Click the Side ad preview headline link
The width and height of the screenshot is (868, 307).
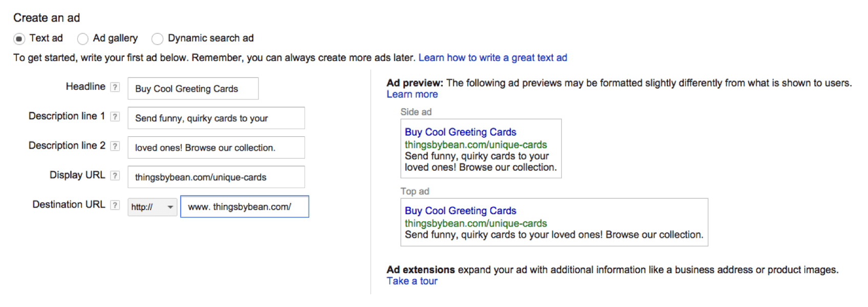click(460, 132)
